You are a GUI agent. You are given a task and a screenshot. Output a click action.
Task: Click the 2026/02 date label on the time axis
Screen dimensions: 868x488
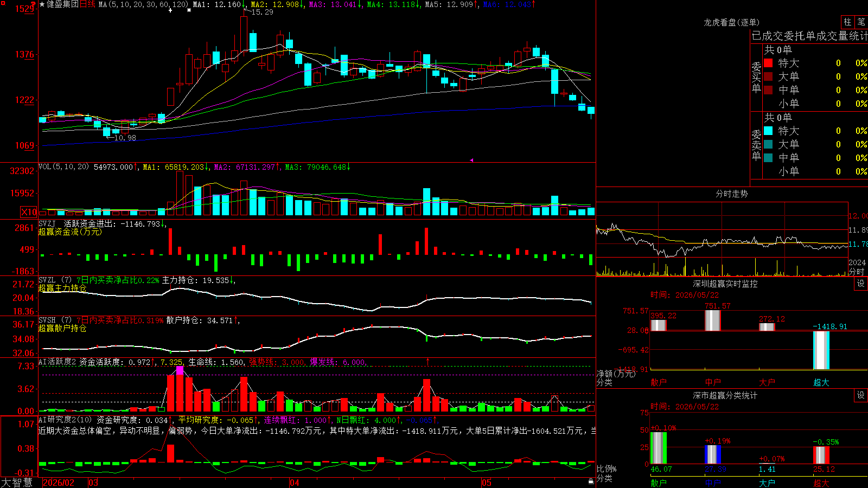[59, 483]
